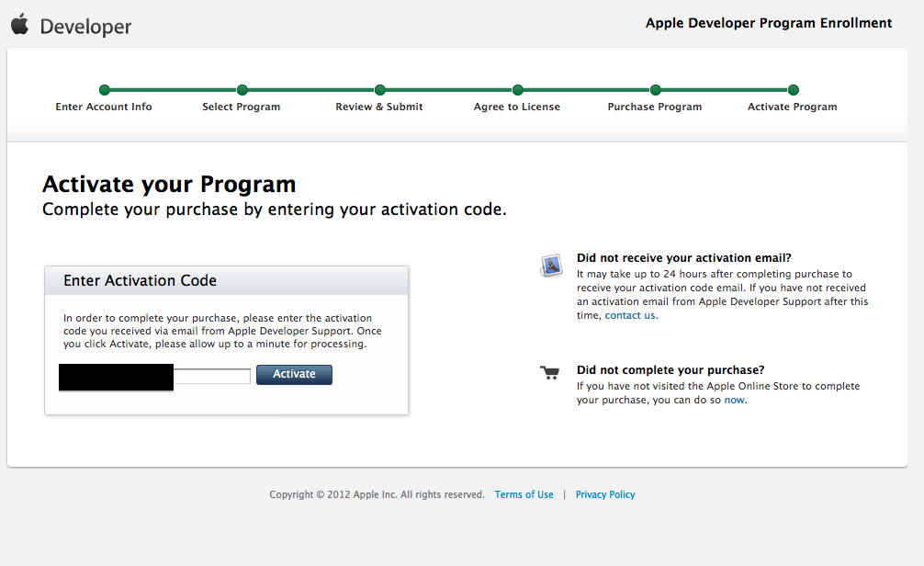Select the Activate Program step dot

pos(794,90)
